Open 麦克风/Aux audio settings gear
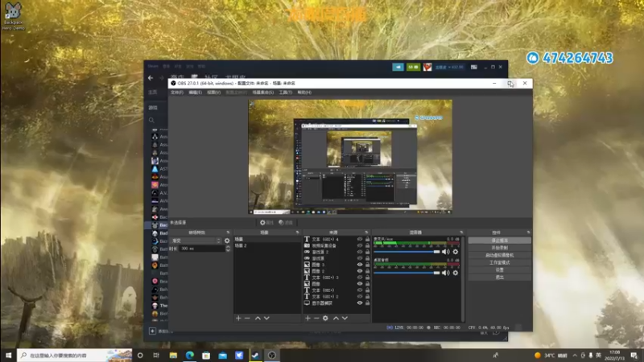The image size is (644, 362). [x=456, y=252]
